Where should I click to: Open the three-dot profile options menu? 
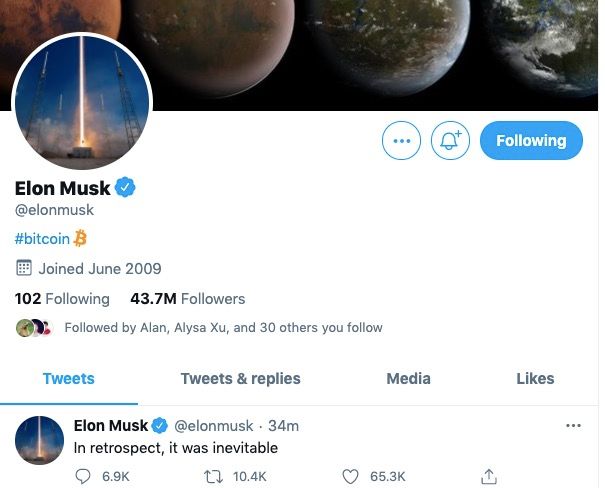point(402,141)
